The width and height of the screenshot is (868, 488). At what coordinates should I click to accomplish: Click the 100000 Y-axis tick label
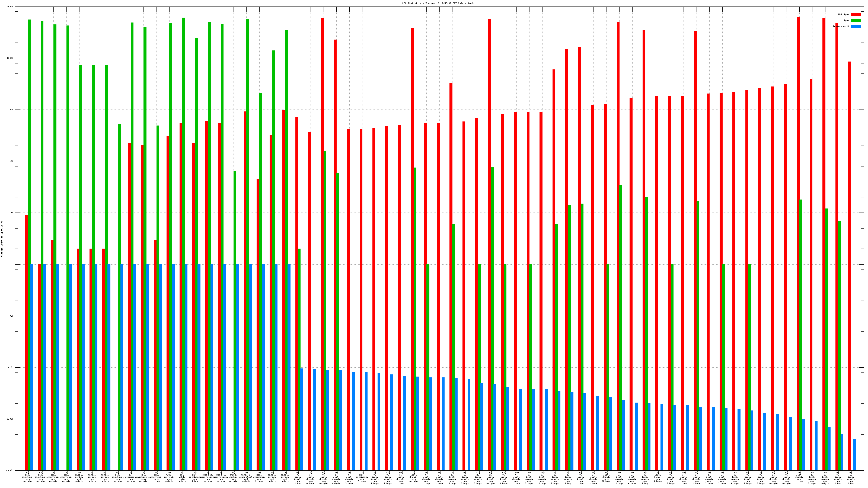tap(10, 7)
